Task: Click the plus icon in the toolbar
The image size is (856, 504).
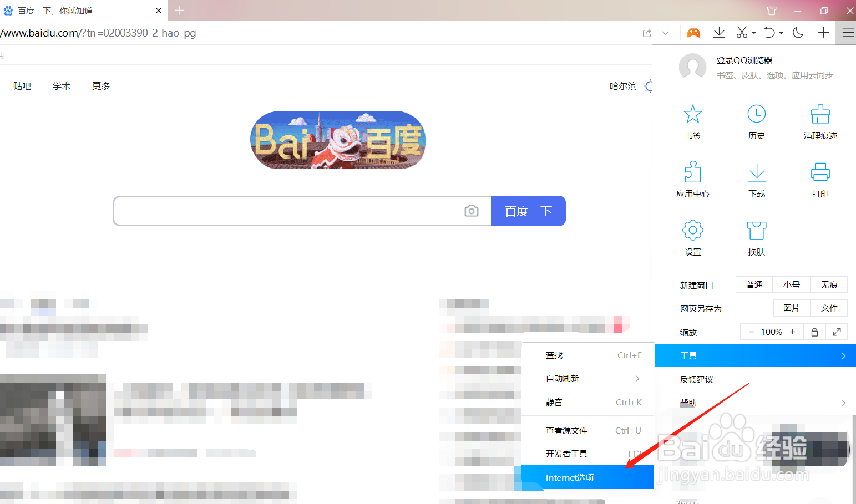Action: pos(823,33)
